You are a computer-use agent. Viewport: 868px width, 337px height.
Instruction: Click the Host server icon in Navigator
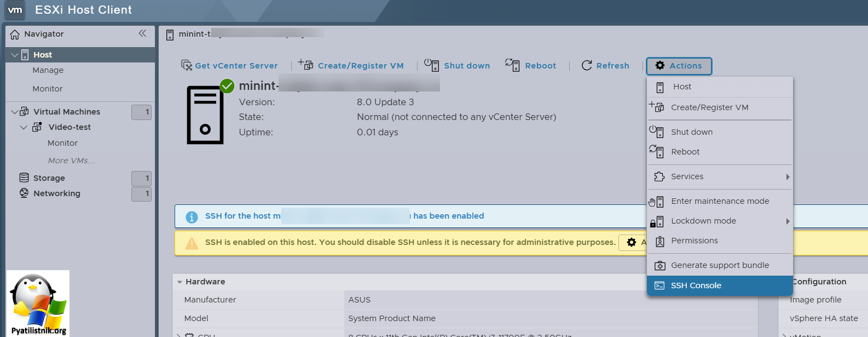tap(25, 55)
